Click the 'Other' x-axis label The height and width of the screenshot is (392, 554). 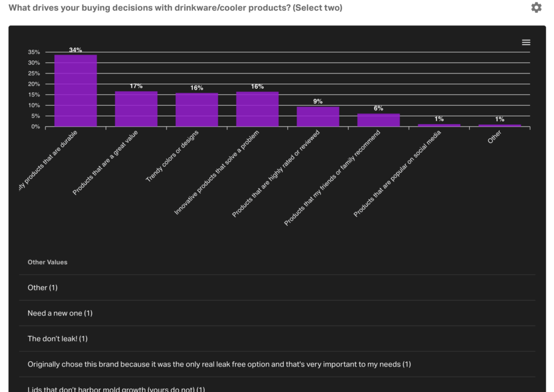pos(494,137)
